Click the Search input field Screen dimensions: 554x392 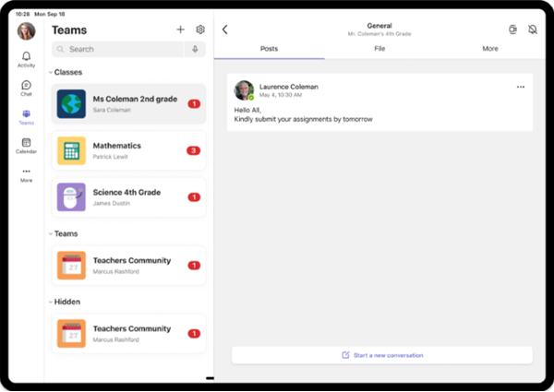tap(118, 49)
